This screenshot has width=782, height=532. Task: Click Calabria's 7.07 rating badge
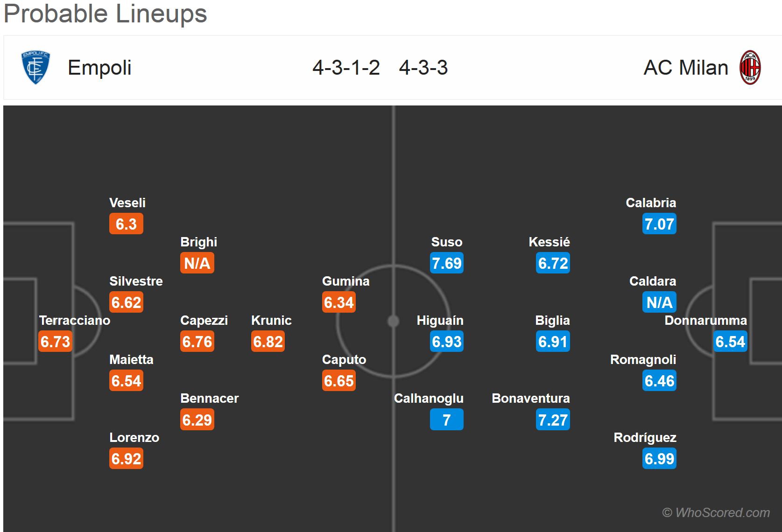pos(659,224)
